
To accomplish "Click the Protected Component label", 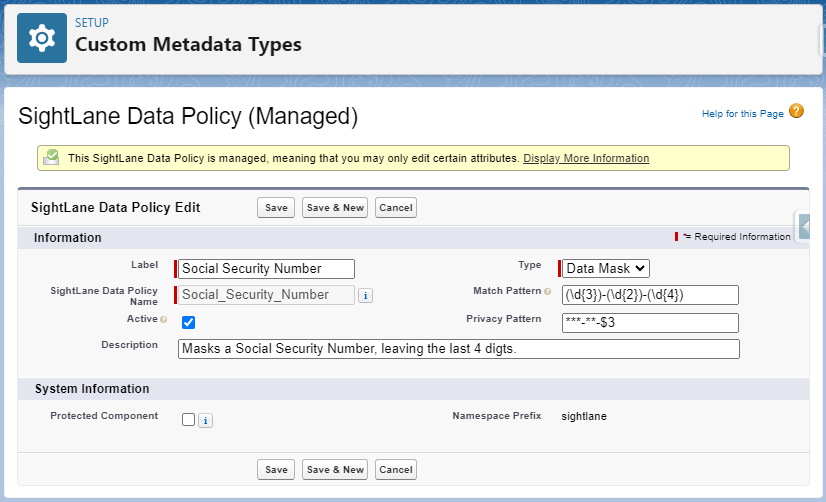I will (104, 416).
